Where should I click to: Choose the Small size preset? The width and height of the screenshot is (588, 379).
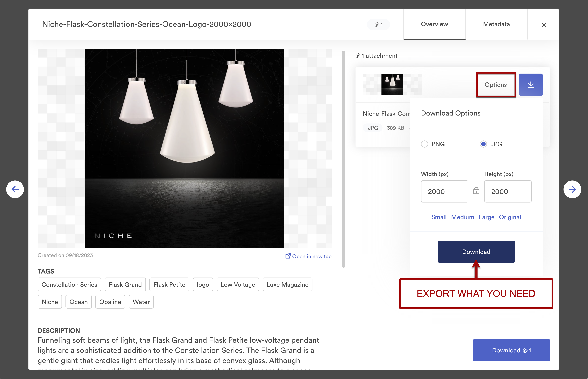click(439, 217)
